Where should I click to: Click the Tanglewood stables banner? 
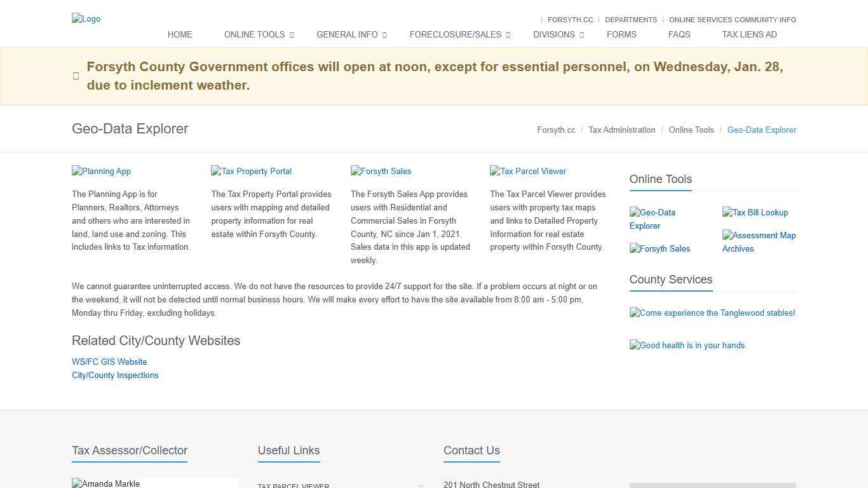click(712, 313)
